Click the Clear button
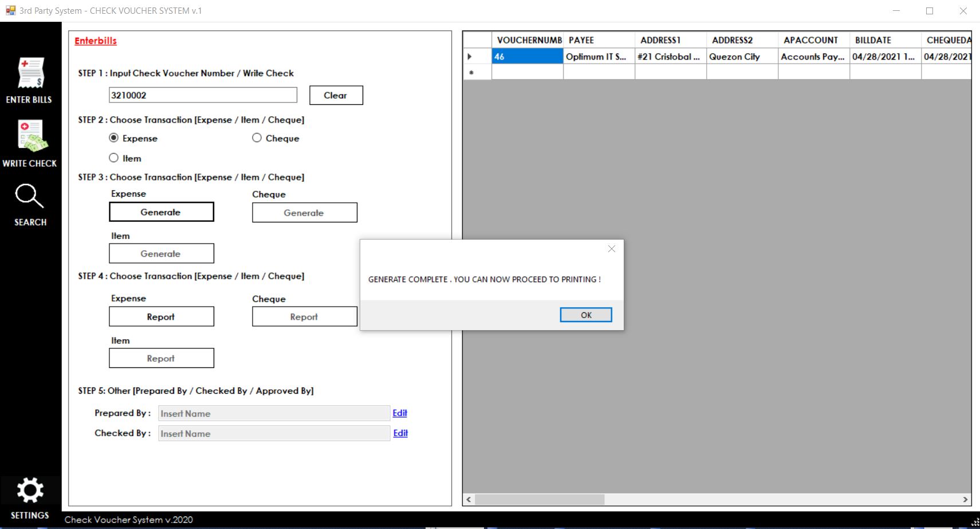Image resolution: width=980 pixels, height=529 pixels. click(336, 95)
